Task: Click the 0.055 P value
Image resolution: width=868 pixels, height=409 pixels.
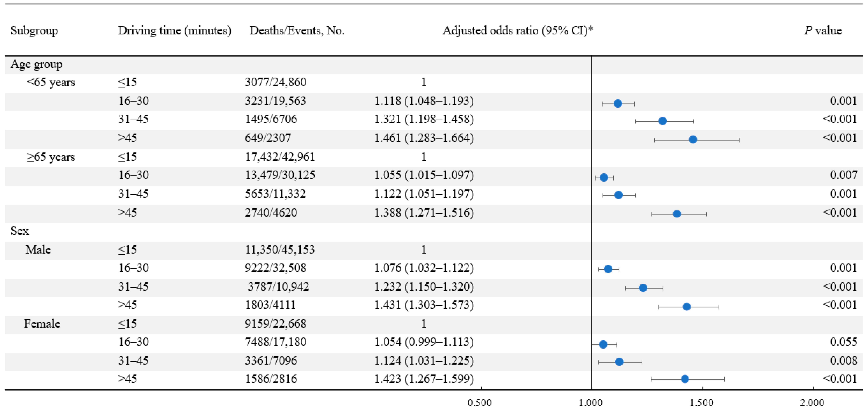Action: [843, 342]
